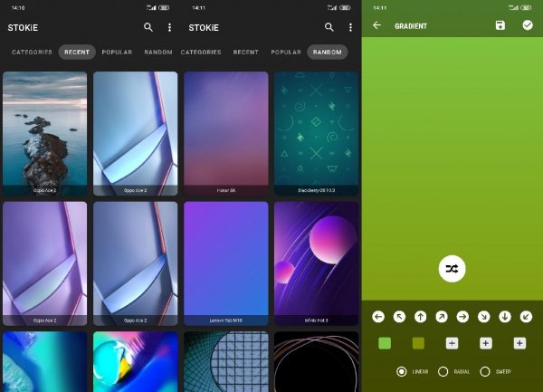Open the black wallpaper with curved lines
This screenshot has width=543, height=392.
[316, 362]
